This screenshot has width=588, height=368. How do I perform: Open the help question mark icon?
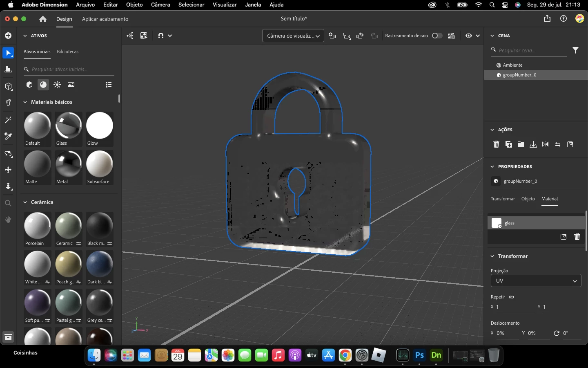point(563,18)
